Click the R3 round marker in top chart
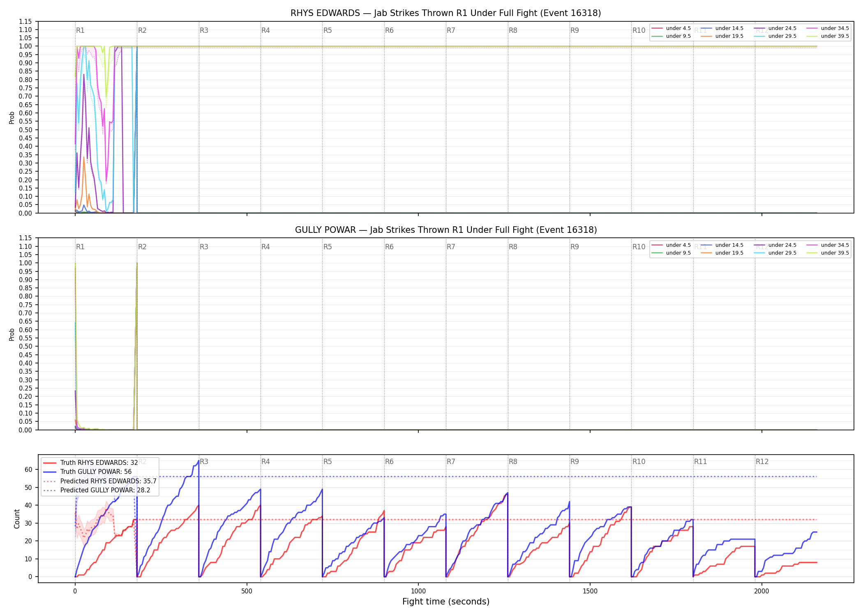The width and height of the screenshot is (863, 616). pyautogui.click(x=204, y=30)
